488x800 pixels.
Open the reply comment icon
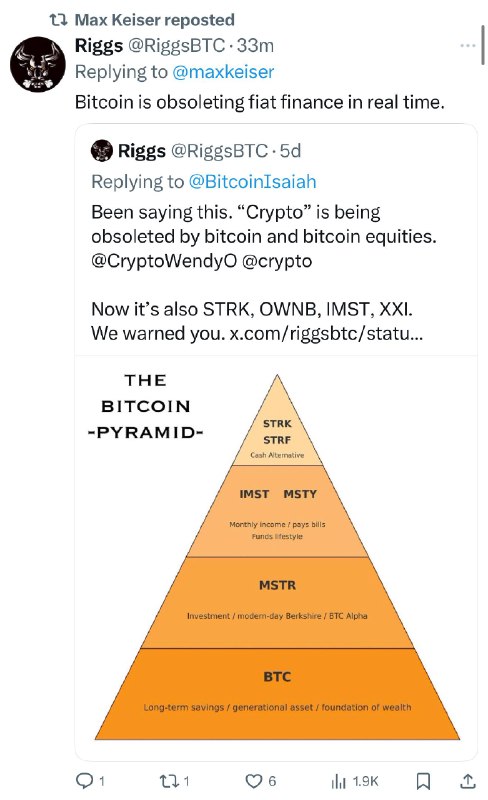[83, 781]
